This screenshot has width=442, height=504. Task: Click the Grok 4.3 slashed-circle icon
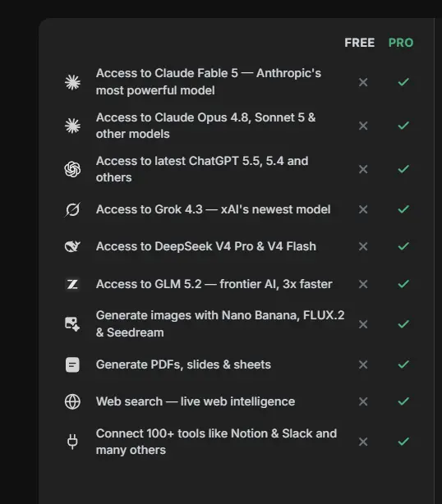(72, 209)
